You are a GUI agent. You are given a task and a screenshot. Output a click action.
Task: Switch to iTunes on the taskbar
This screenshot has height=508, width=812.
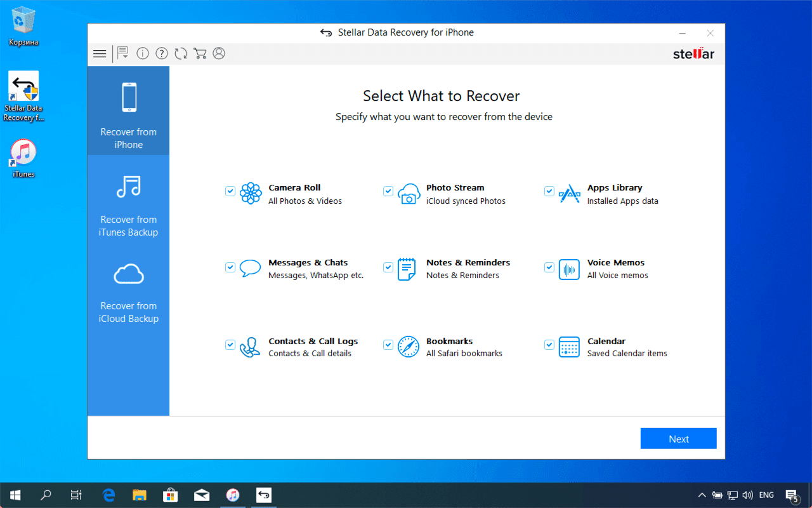pyautogui.click(x=233, y=495)
